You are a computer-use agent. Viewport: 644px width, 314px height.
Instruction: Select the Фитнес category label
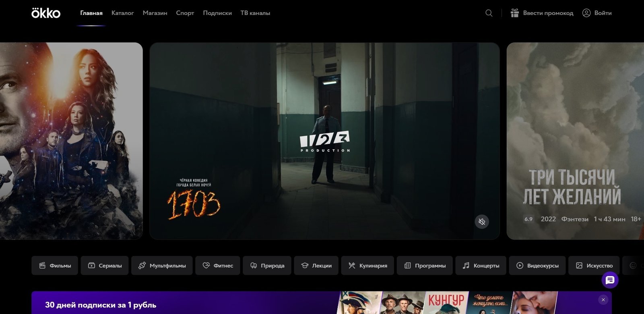223,266
